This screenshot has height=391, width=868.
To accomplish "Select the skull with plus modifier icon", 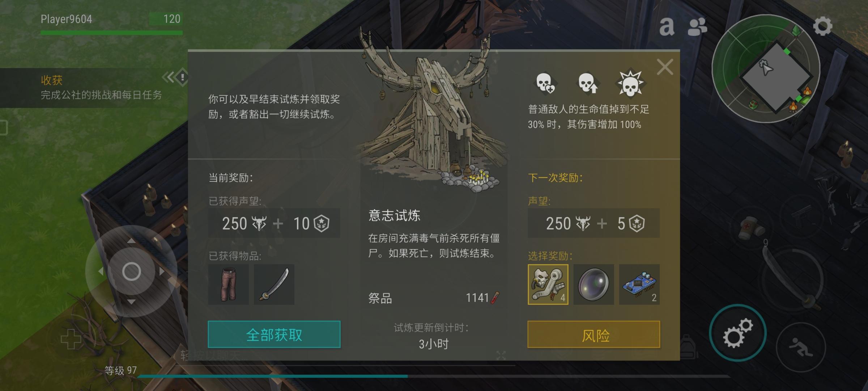I will (x=545, y=83).
